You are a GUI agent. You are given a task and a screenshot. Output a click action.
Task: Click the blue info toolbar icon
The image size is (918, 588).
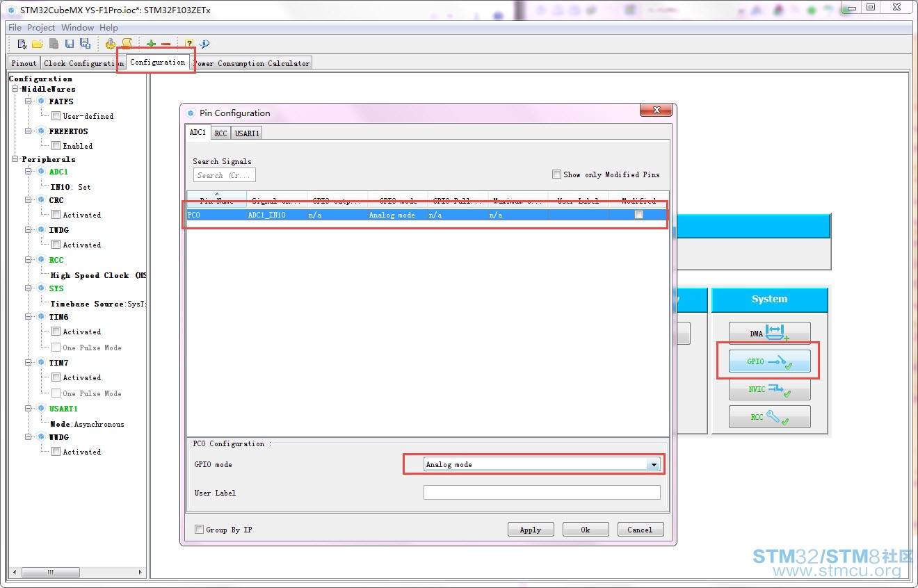click(x=204, y=44)
